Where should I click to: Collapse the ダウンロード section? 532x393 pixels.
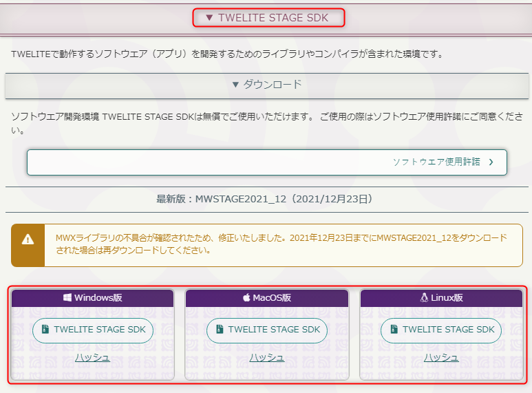click(x=267, y=84)
